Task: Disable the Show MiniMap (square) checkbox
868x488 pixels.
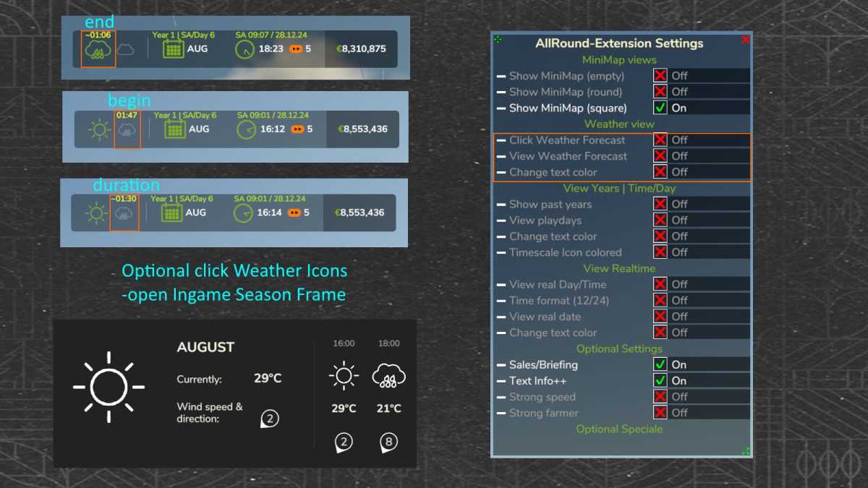Action: pos(660,108)
